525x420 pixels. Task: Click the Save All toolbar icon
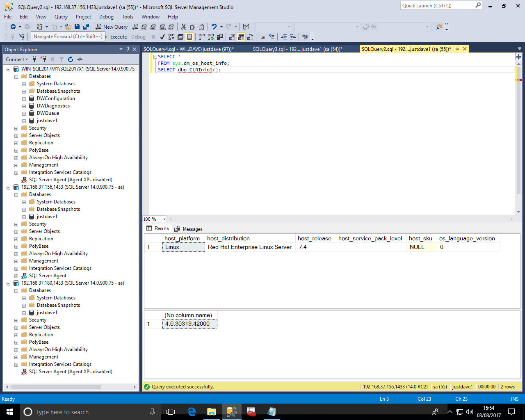pyautogui.click(x=86, y=27)
